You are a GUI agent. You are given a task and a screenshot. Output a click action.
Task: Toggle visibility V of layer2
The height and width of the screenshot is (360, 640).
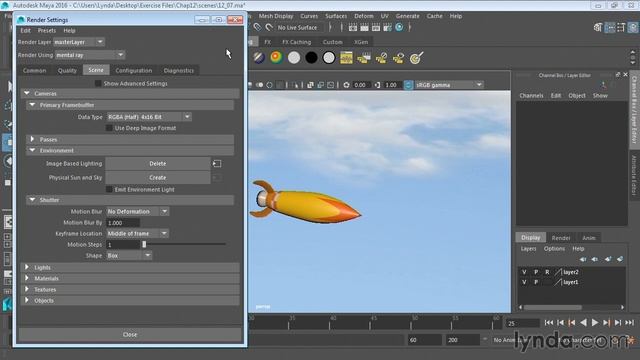click(524, 272)
